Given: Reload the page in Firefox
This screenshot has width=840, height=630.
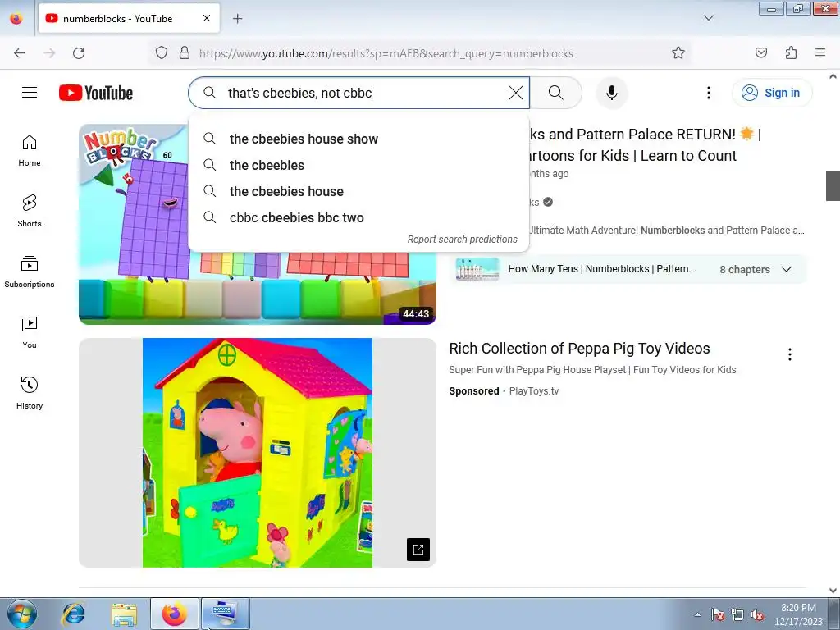Looking at the screenshot, I should (79, 53).
